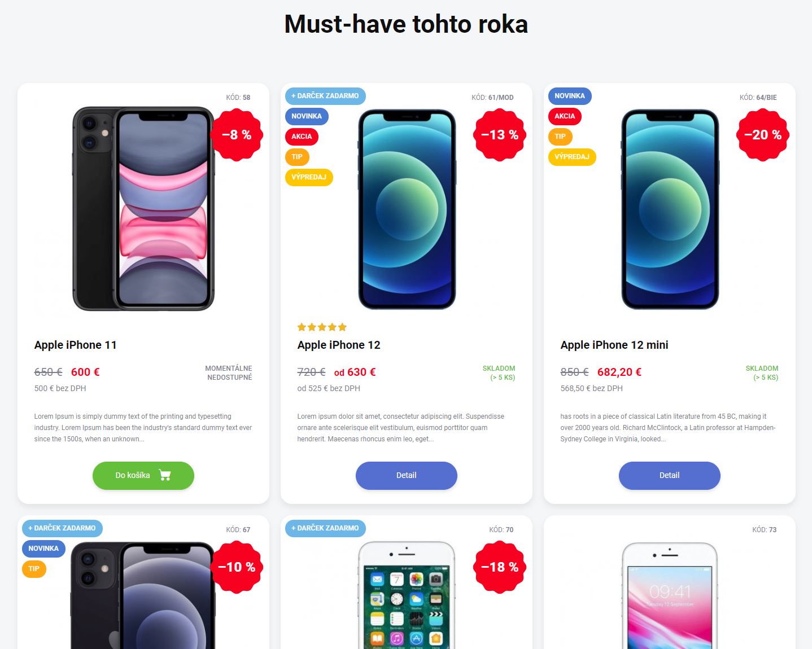Image resolution: width=812 pixels, height=649 pixels.
Task: Open the Apple iPhone 12 mini title link
Action: [x=614, y=345]
